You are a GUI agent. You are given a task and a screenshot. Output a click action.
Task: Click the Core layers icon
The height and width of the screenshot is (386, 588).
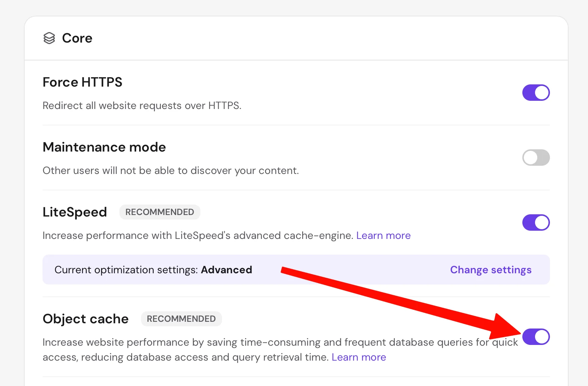pos(49,38)
